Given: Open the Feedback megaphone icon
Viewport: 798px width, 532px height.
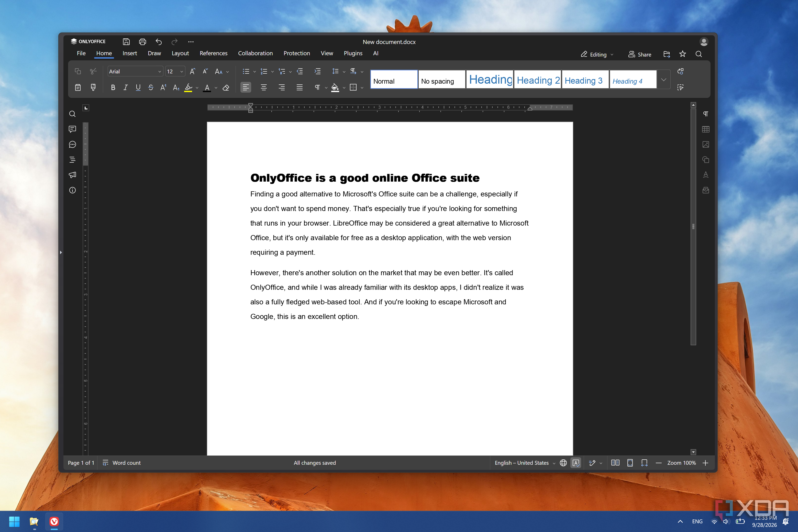Looking at the screenshot, I should [72, 175].
